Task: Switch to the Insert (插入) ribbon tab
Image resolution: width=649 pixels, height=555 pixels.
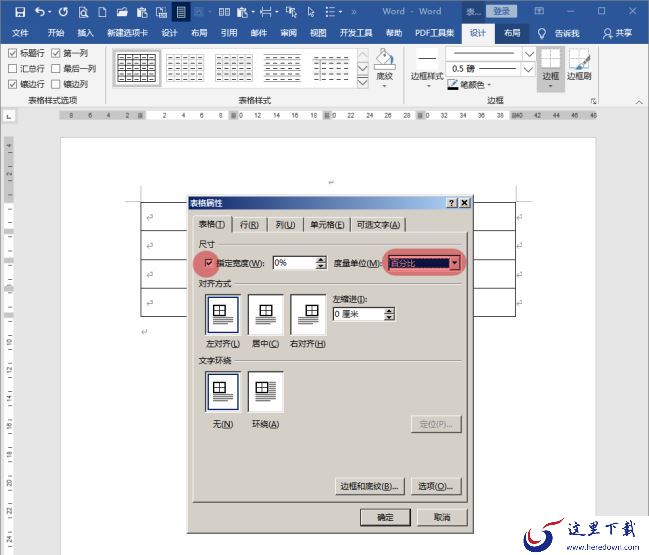Action: [85, 33]
